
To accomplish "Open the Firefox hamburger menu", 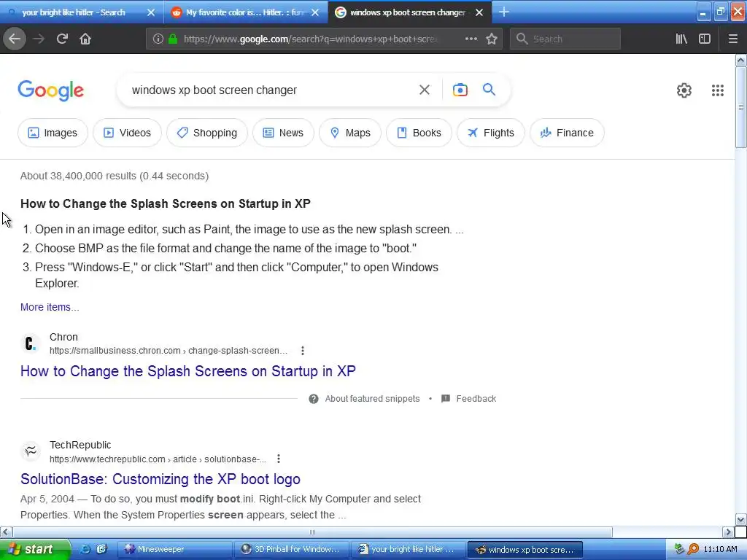I will coord(733,39).
